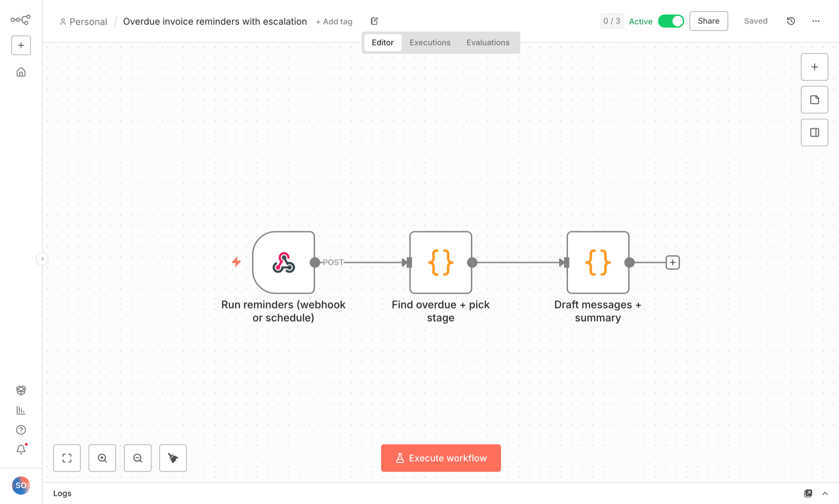Click the n8n logo icon
The height and width of the screenshot is (504, 839).
tap(20, 20)
